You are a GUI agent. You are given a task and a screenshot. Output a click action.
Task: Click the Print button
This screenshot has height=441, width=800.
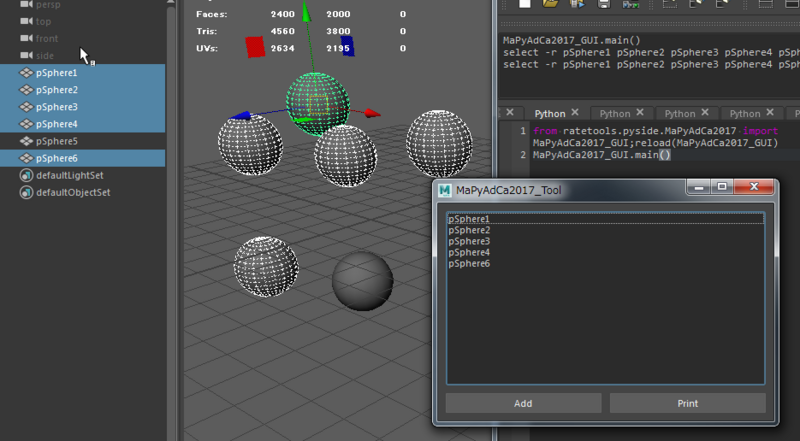pos(688,403)
